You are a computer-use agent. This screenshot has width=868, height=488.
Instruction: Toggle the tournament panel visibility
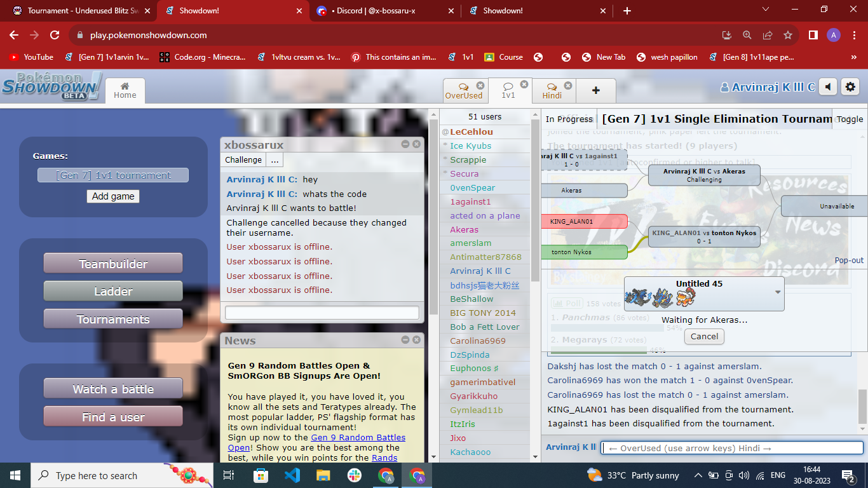tap(850, 119)
